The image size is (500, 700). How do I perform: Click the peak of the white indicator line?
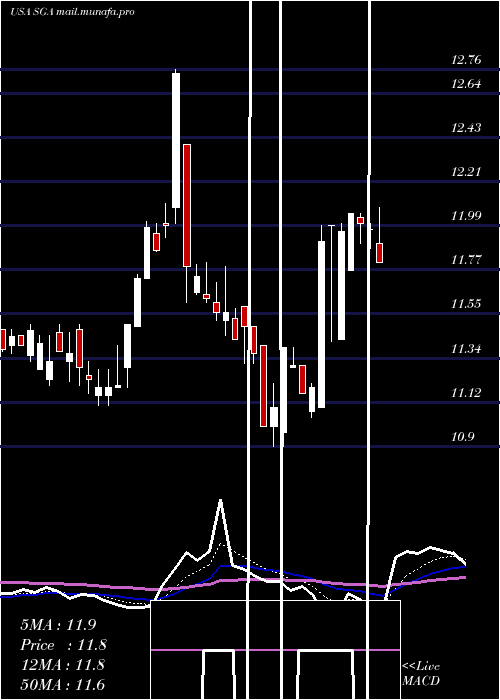220,500
